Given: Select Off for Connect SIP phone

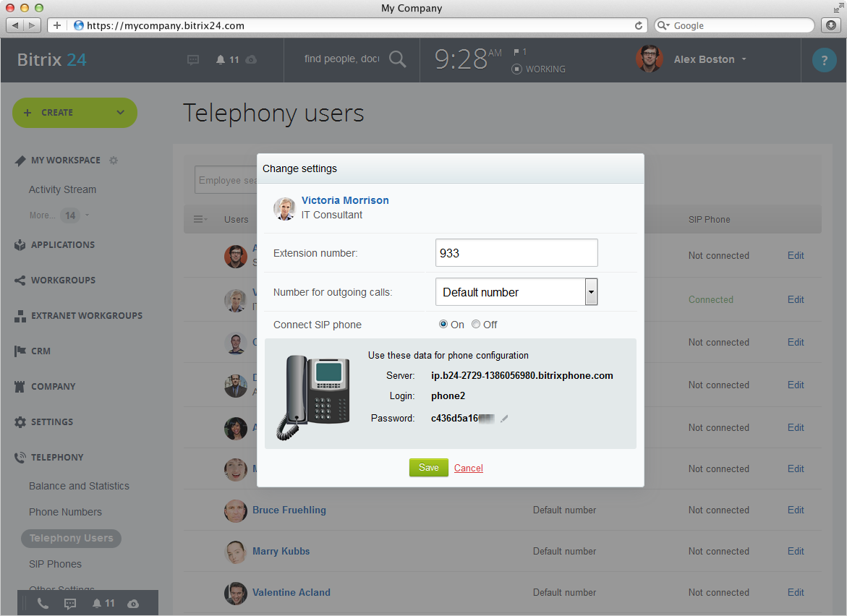Looking at the screenshot, I should tap(476, 324).
